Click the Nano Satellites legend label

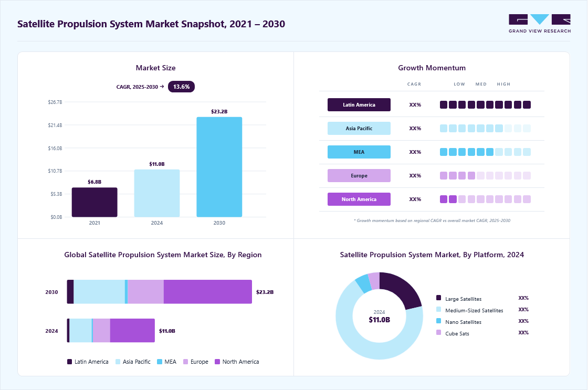463,322
